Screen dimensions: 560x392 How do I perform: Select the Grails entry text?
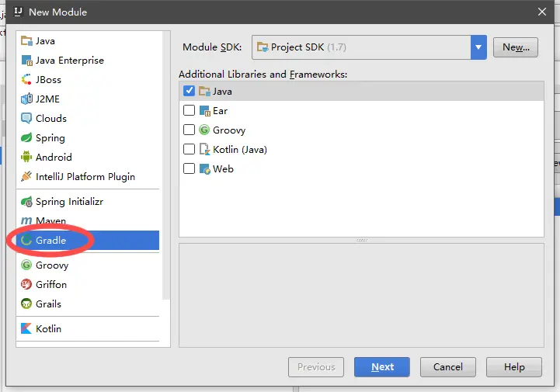[x=48, y=304]
